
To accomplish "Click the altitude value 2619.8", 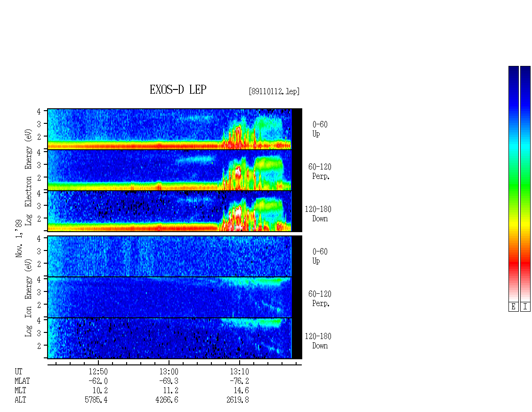I will (x=237, y=400).
